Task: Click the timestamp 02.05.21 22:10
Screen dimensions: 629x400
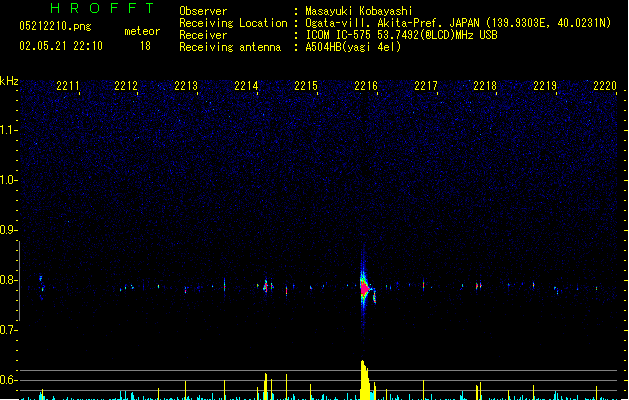Action: click(61, 46)
